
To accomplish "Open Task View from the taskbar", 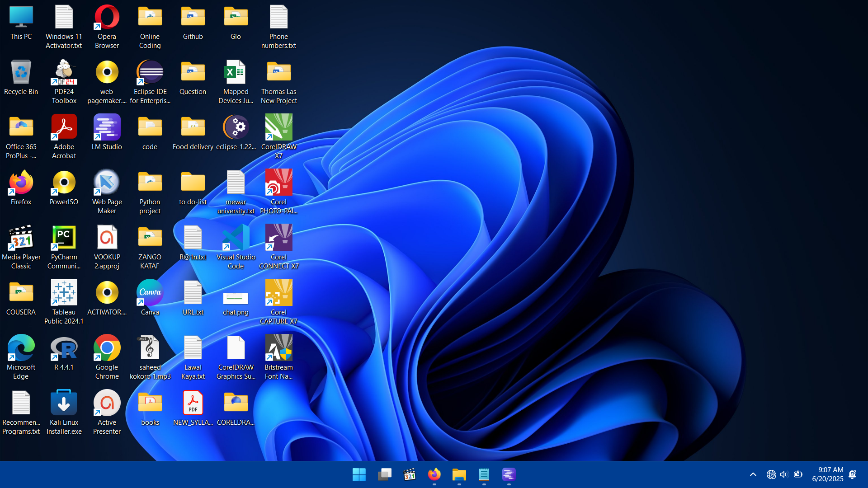I will [x=385, y=475].
